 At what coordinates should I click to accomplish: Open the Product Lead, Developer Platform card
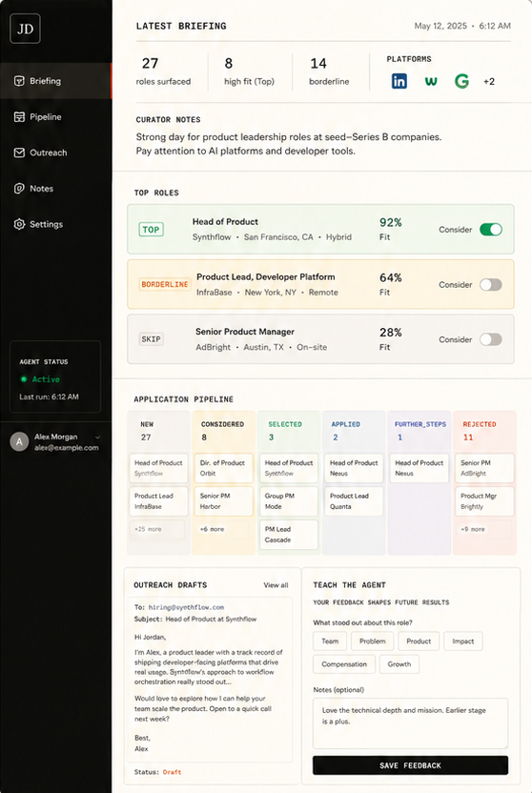(320, 284)
